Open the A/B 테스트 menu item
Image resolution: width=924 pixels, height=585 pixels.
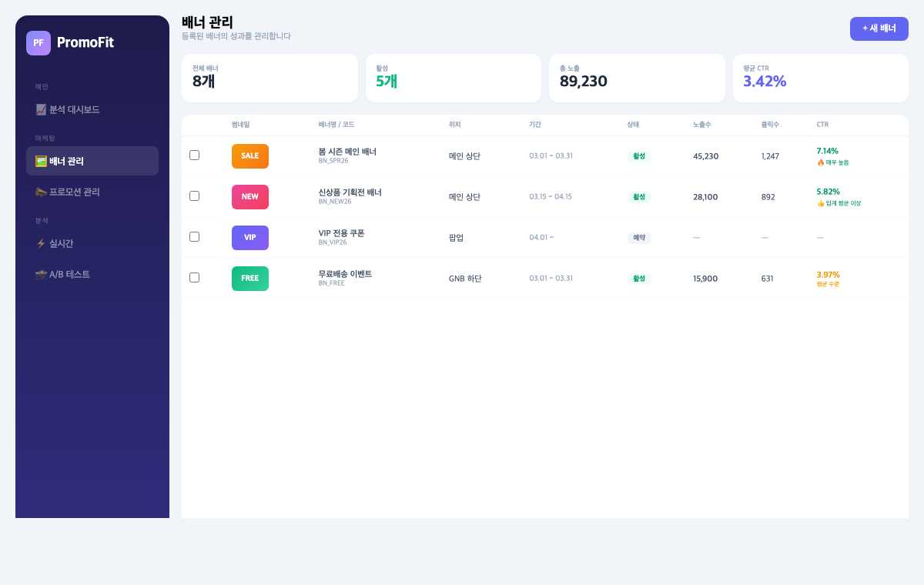coord(92,274)
